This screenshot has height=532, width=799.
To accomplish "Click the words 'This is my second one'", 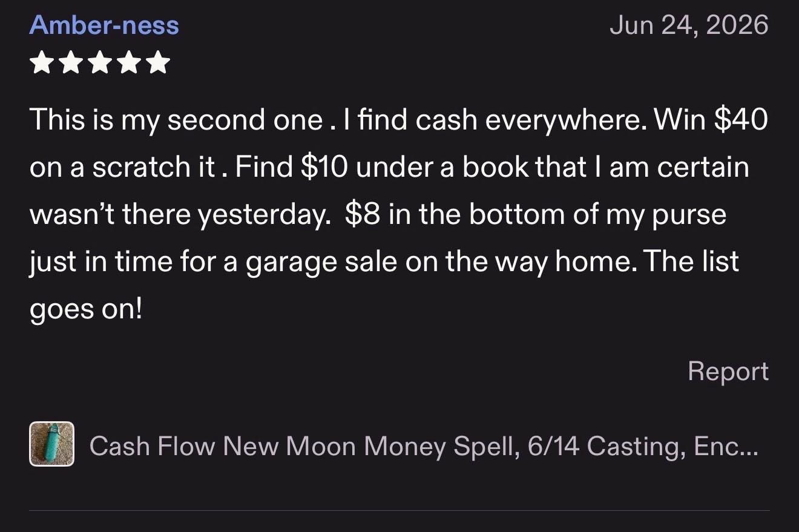I will click(176, 119).
